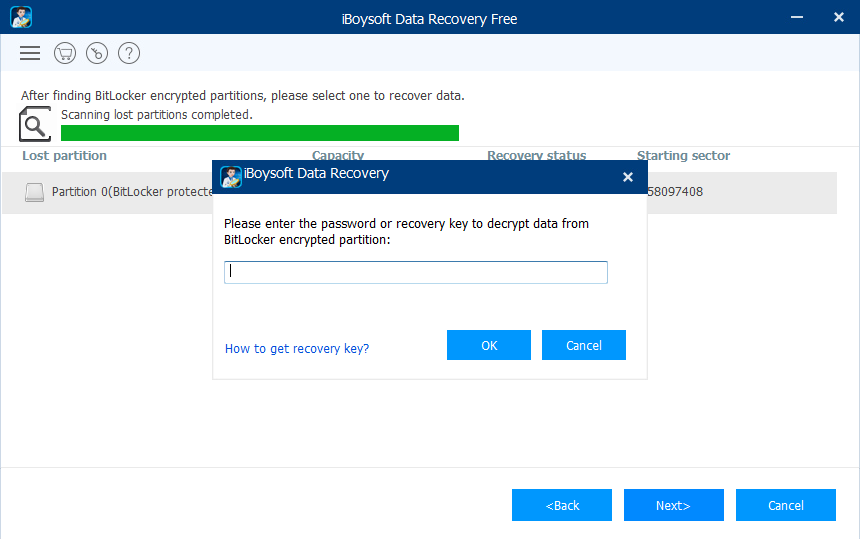This screenshot has height=539, width=860.
Task: Open the 'How to get recovery key?' link
Action: pos(297,349)
